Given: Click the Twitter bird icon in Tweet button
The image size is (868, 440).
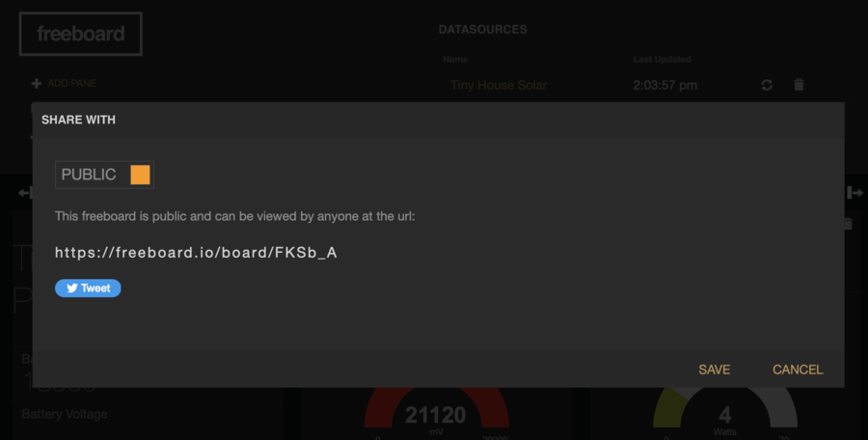Looking at the screenshot, I should (x=72, y=289).
